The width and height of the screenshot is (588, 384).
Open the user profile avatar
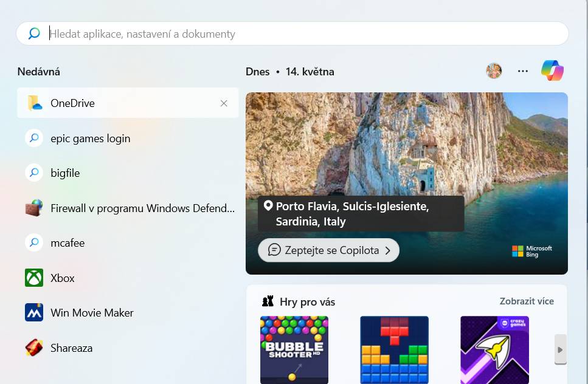pos(494,71)
